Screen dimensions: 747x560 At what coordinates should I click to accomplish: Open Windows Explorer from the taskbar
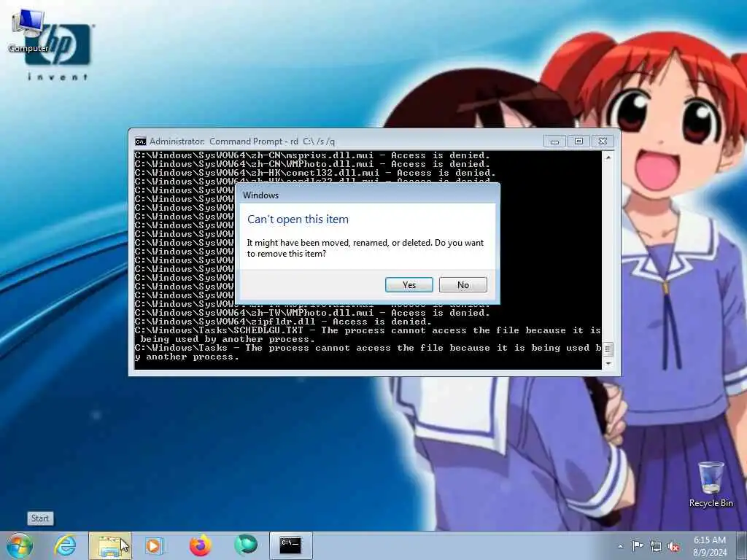(x=110, y=545)
